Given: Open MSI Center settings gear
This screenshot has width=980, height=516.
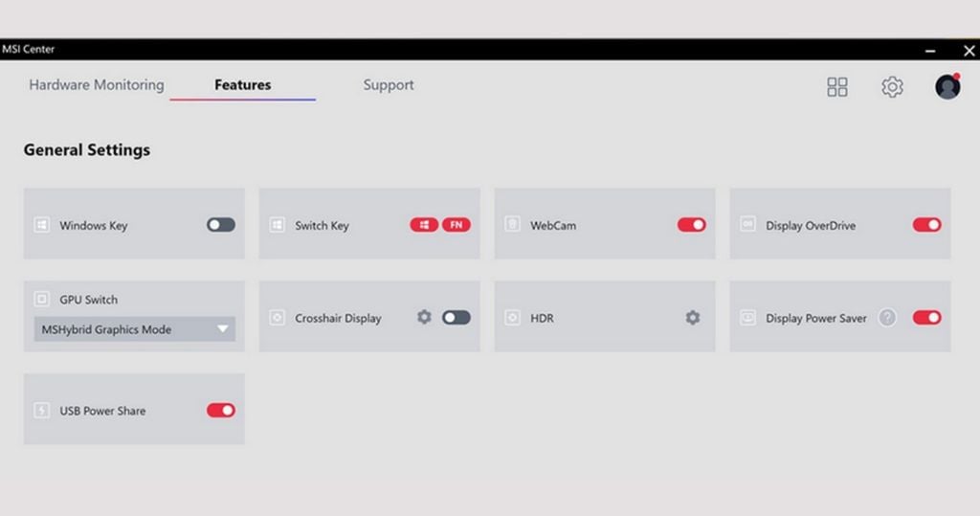Looking at the screenshot, I should point(892,87).
